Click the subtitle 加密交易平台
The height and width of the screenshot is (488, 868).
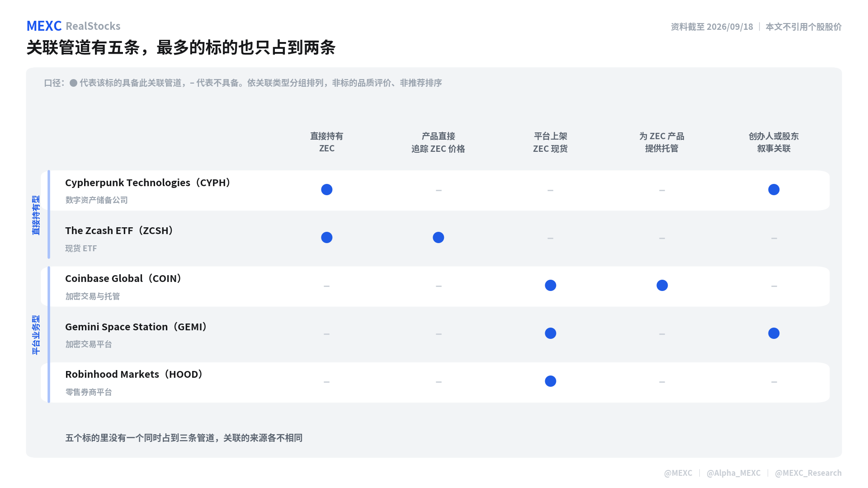(x=89, y=344)
